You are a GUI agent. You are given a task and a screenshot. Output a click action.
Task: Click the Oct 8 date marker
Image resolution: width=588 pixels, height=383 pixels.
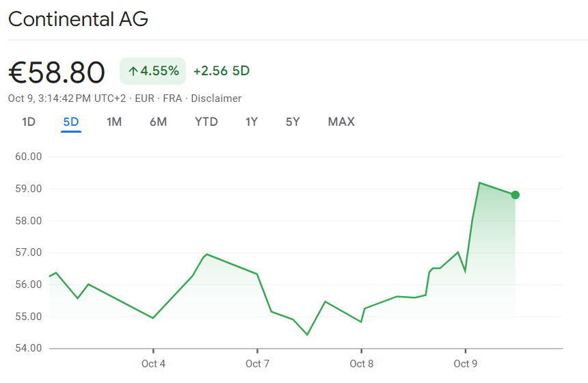(x=361, y=364)
